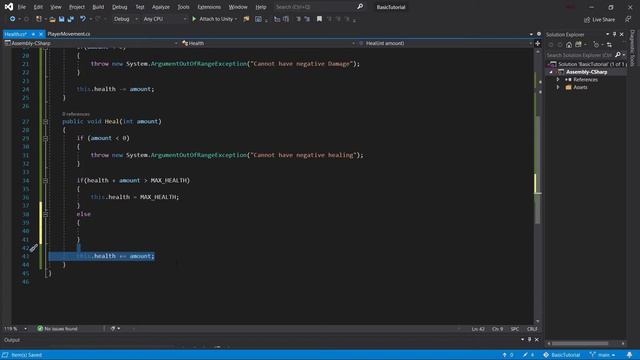
Task: Click the toolbar icon after Attach to Unity
Action: (x=246, y=19)
